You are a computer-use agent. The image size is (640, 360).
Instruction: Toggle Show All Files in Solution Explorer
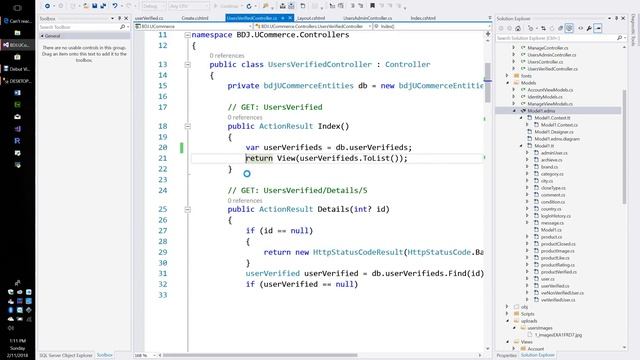point(569,28)
